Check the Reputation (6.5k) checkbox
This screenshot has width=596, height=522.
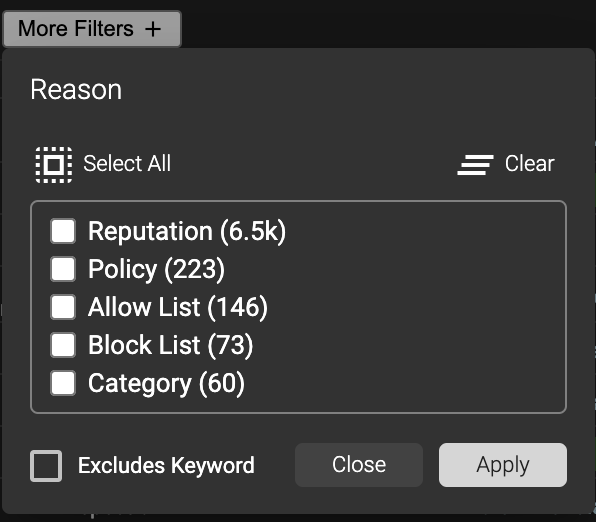tap(63, 231)
